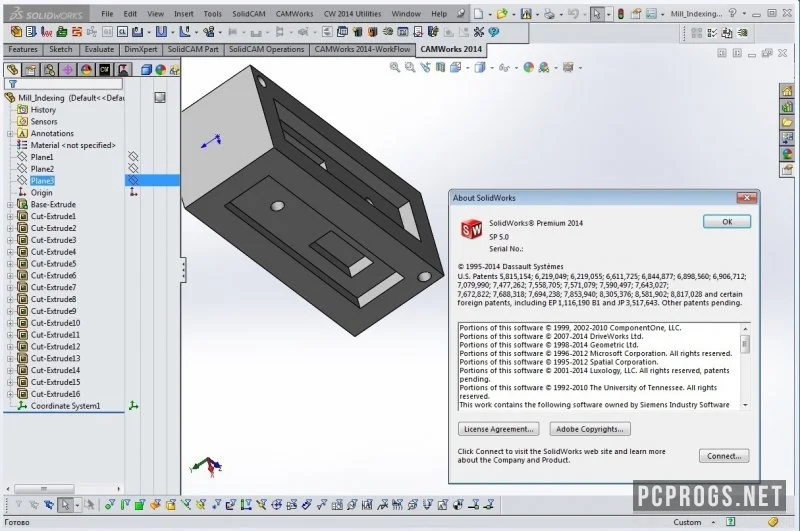Open the Select tool dropdown arrow
The height and width of the screenshot is (531, 800).
[x=608, y=14]
